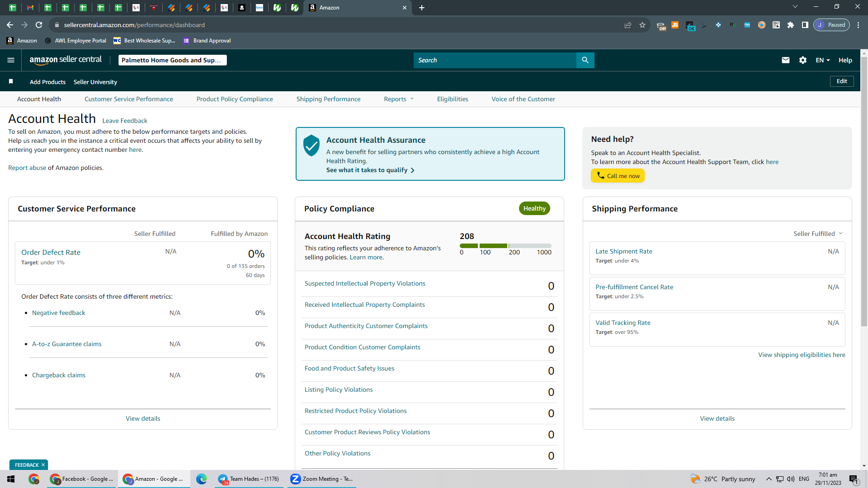
Task: Click the Account Health Assurance shield icon
Action: pos(311,145)
